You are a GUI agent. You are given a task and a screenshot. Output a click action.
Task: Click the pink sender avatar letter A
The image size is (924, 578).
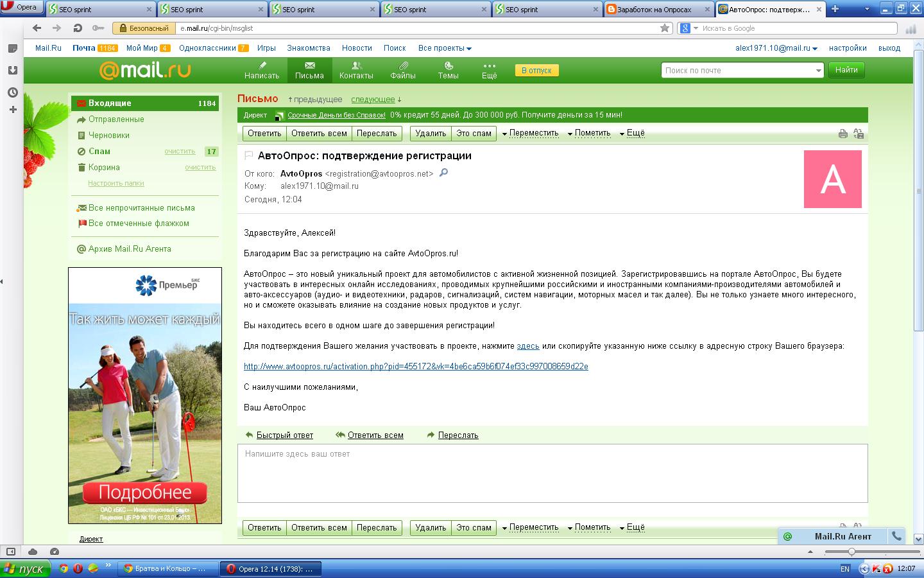coord(833,179)
